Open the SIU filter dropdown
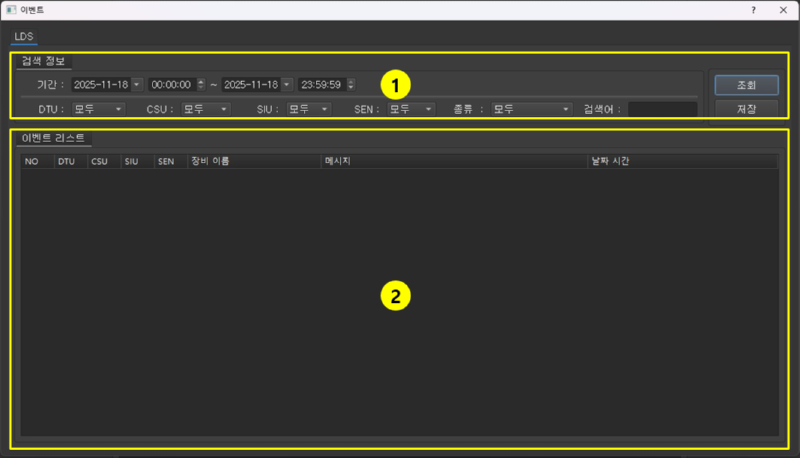Screen dimensions: 800x458 [x=309, y=109]
